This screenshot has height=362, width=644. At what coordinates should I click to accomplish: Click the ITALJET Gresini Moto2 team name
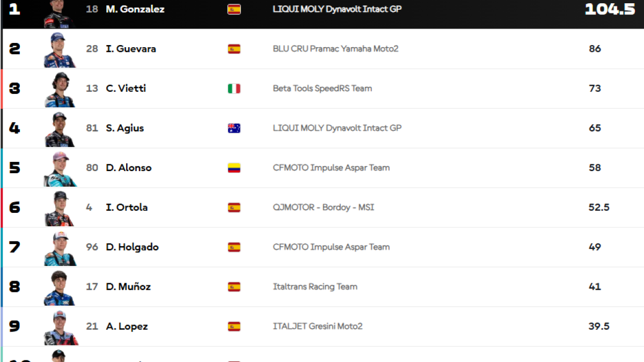click(x=318, y=327)
